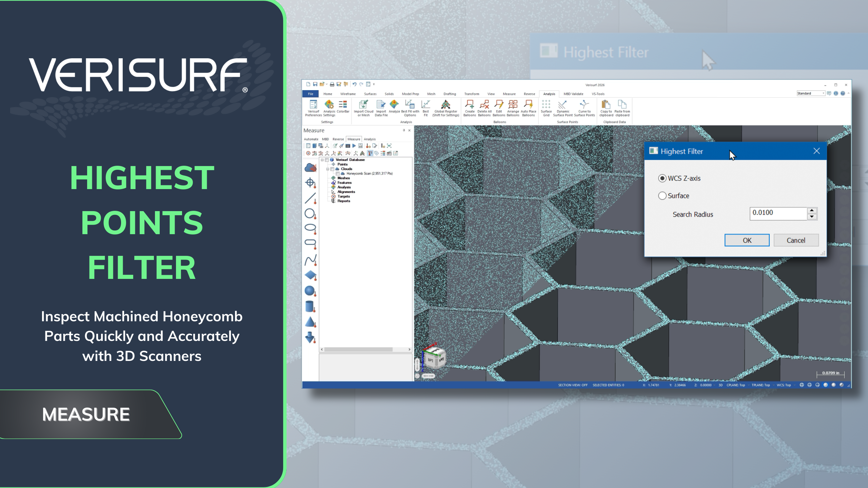Screen dimensions: 868x488
Task: Click the Search Radius input field
Action: [x=778, y=213]
